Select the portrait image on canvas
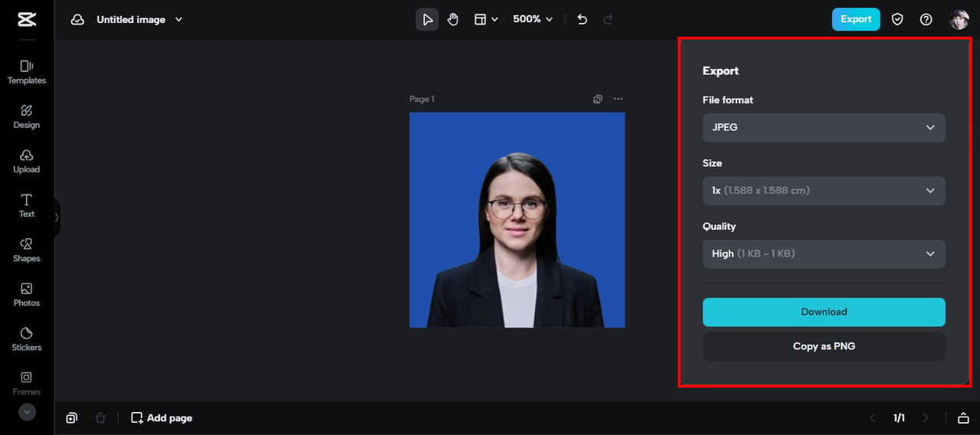 [517, 220]
